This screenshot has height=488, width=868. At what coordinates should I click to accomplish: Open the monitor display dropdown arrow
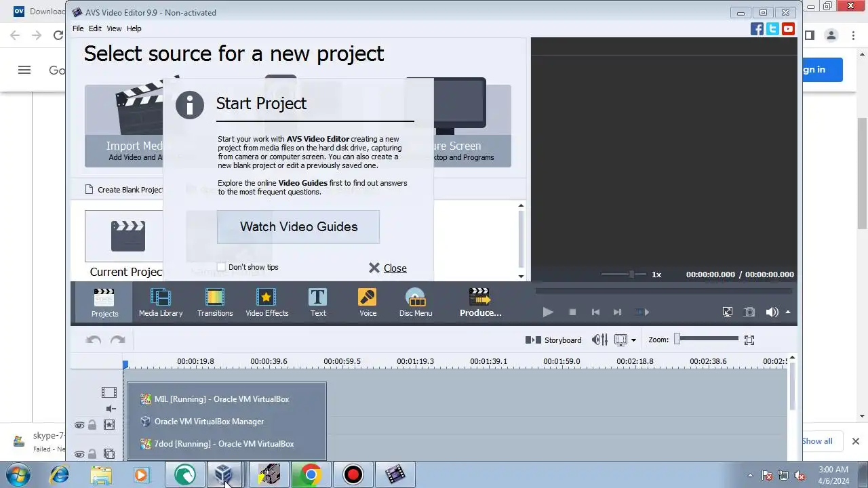pyautogui.click(x=634, y=340)
